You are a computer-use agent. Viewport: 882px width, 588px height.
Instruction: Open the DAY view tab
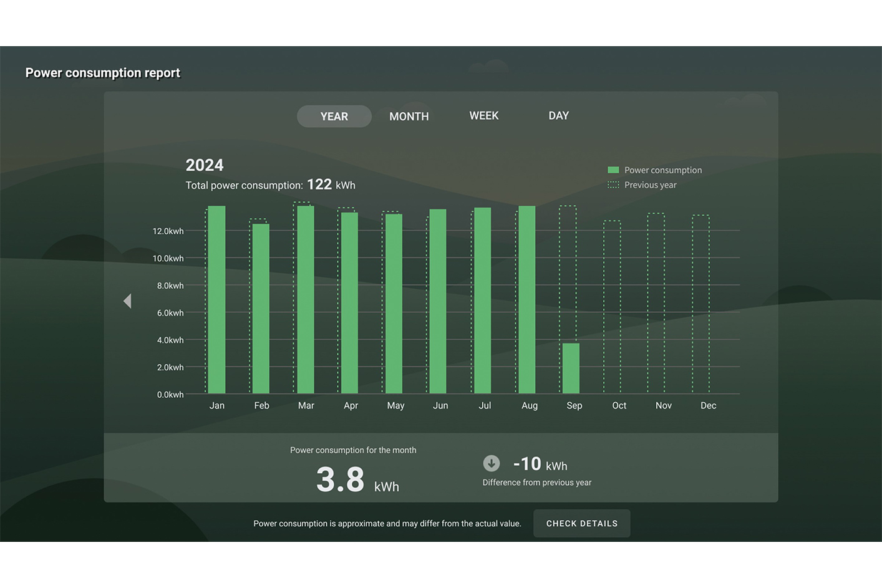click(x=558, y=116)
